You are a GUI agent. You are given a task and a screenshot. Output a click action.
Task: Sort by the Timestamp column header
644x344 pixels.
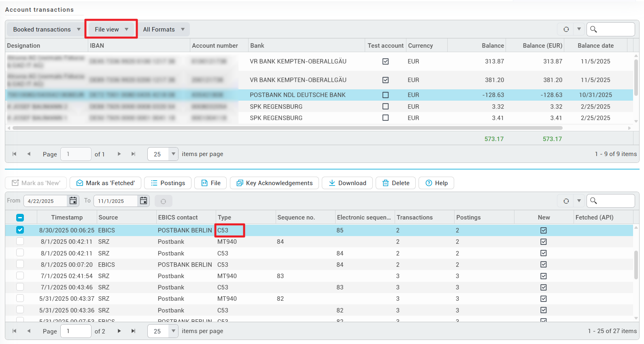click(67, 217)
